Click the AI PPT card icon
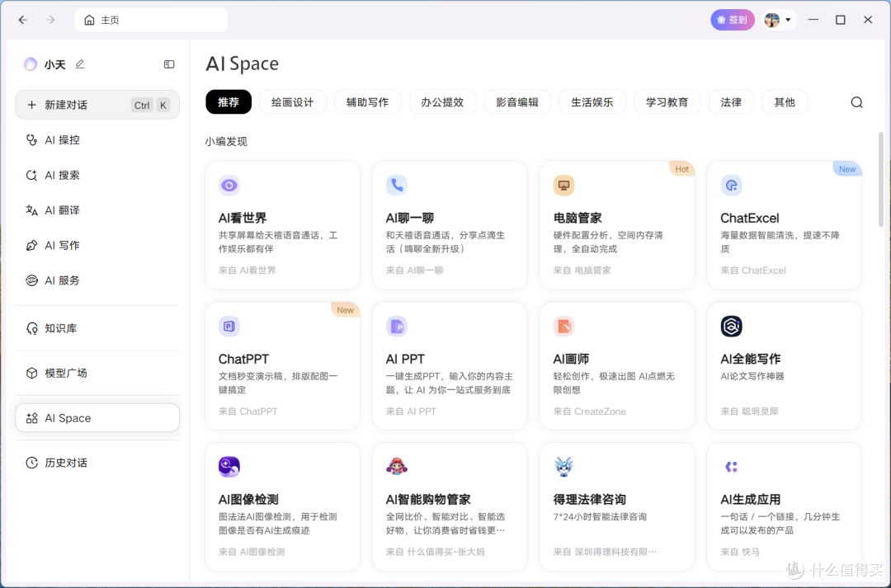Screen dimensions: 891x588 [x=397, y=326]
